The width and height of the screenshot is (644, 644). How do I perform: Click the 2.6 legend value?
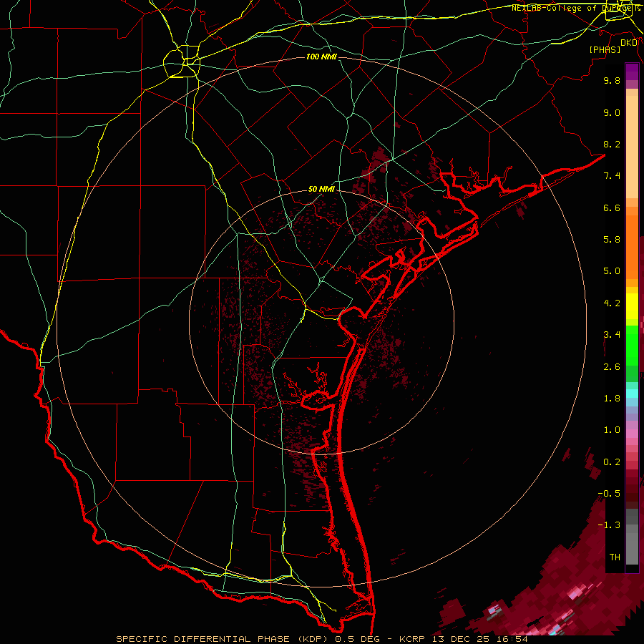click(x=612, y=367)
